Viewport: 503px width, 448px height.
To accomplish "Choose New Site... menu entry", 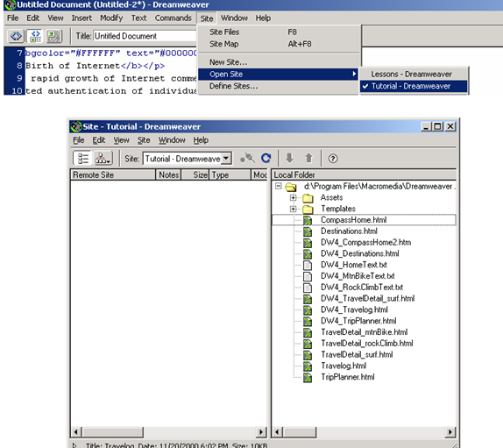I will (x=278, y=62).
